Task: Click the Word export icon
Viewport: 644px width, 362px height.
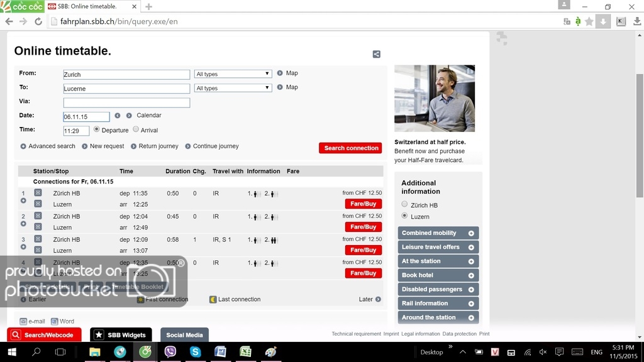Action: click(x=54, y=321)
